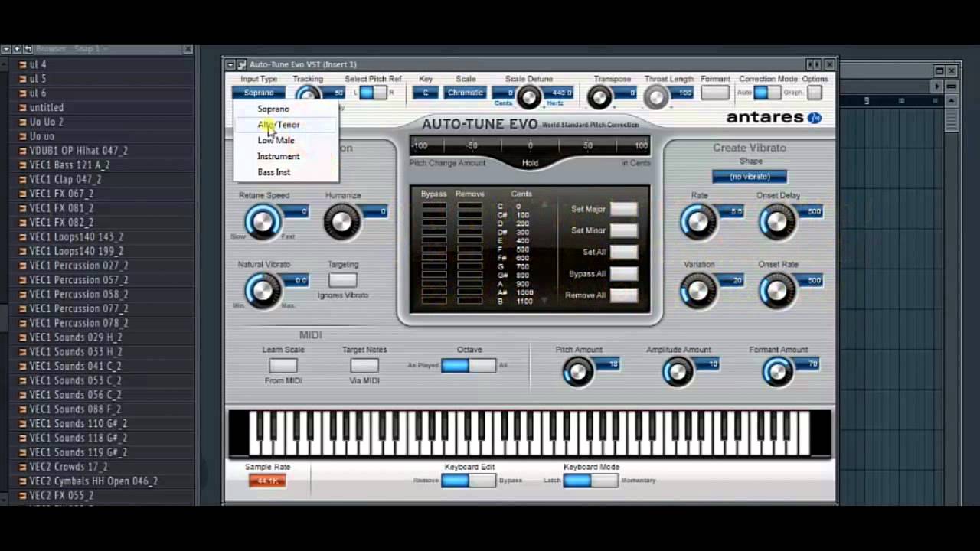Click the Set Minor button
980x551 pixels.
tap(623, 230)
